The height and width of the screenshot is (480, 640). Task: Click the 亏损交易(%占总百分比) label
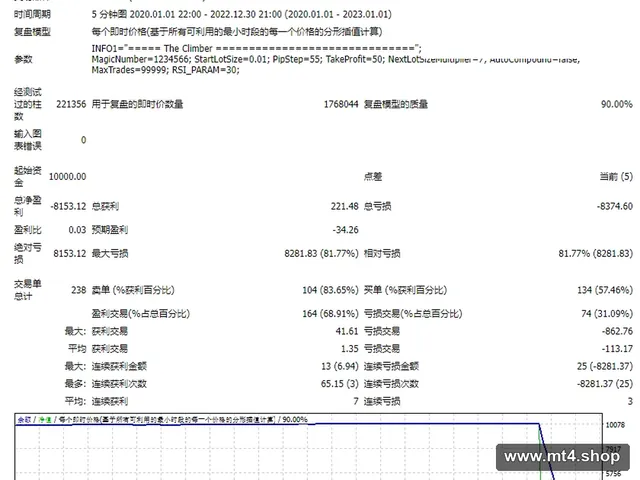tap(413, 313)
